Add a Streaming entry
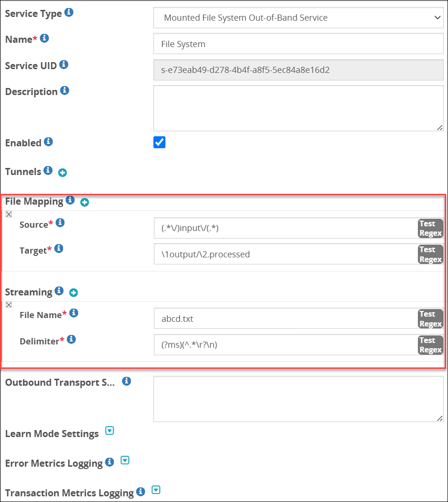The height and width of the screenshot is (502, 448). (74, 293)
